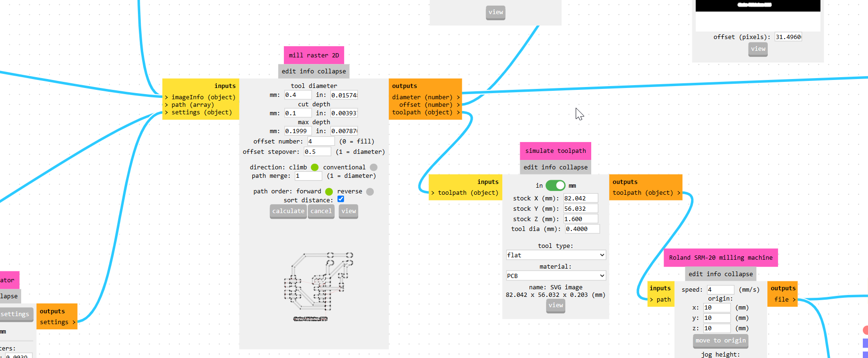Select diameter (number) output connector

pos(426,97)
